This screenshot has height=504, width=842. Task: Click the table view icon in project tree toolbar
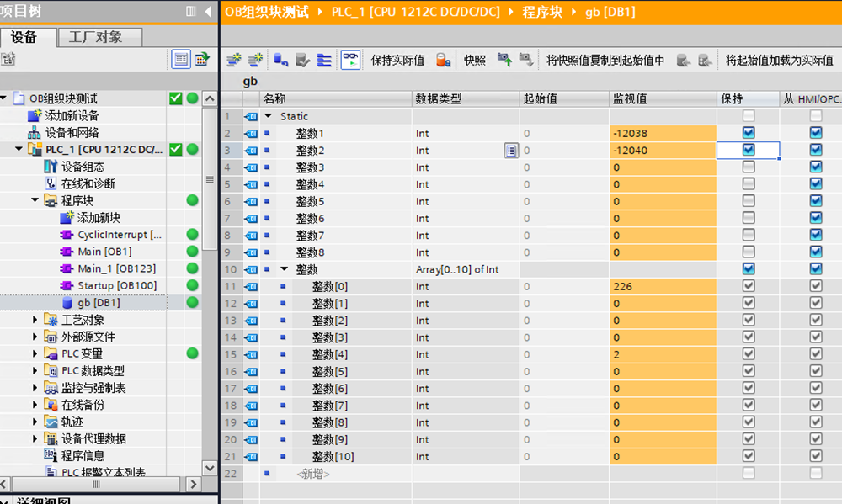[x=180, y=59]
